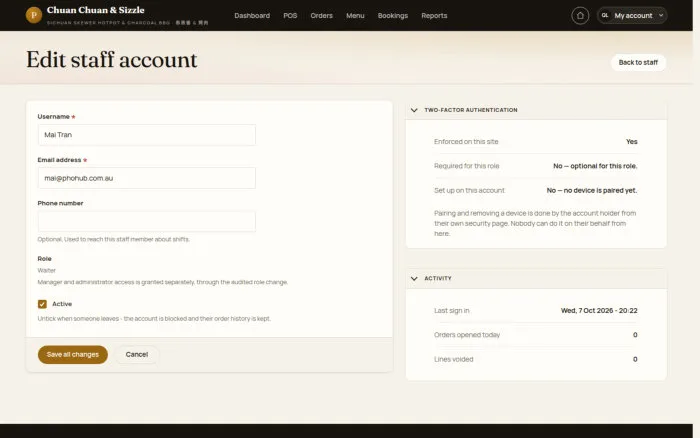Image resolution: width=700 pixels, height=438 pixels.
Task: Untick the Active checkbox
Action: [x=42, y=304]
